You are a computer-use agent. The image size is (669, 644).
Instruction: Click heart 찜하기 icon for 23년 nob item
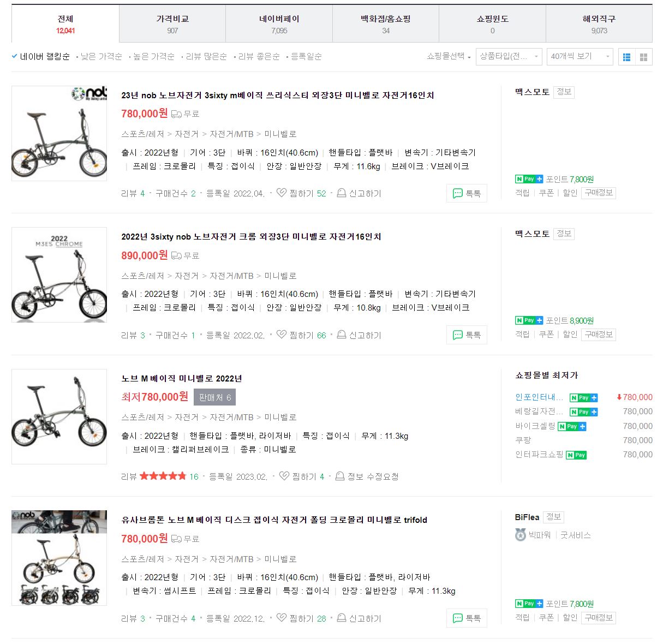coord(282,193)
